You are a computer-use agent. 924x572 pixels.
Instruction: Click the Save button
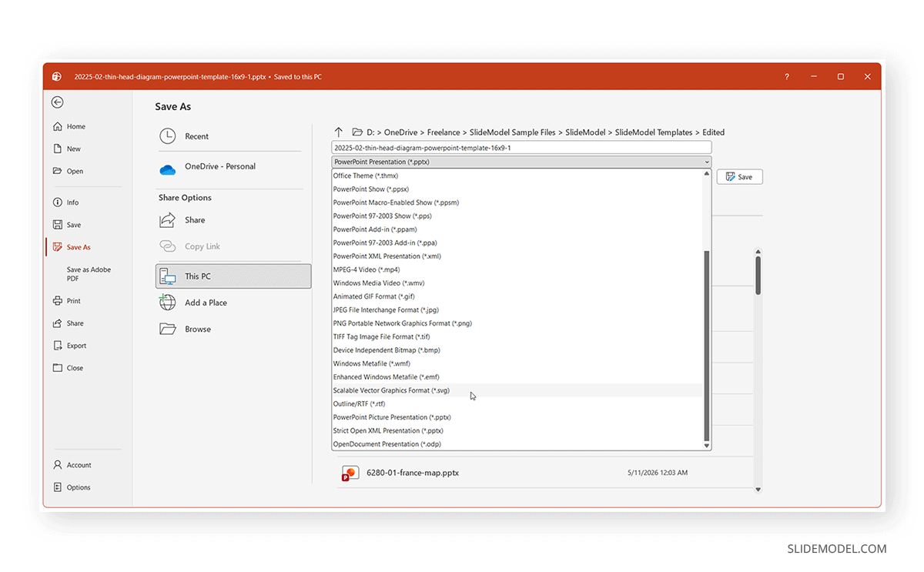739,177
